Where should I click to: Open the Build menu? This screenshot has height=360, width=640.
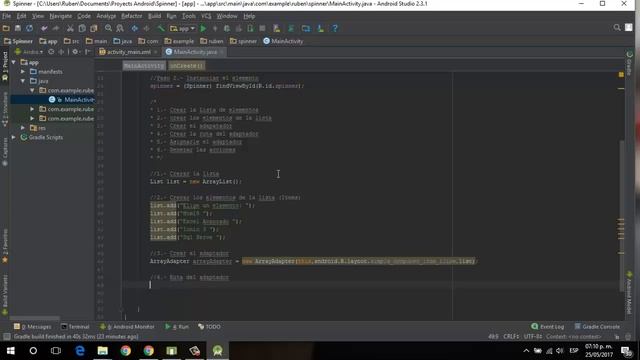[x=154, y=16]
